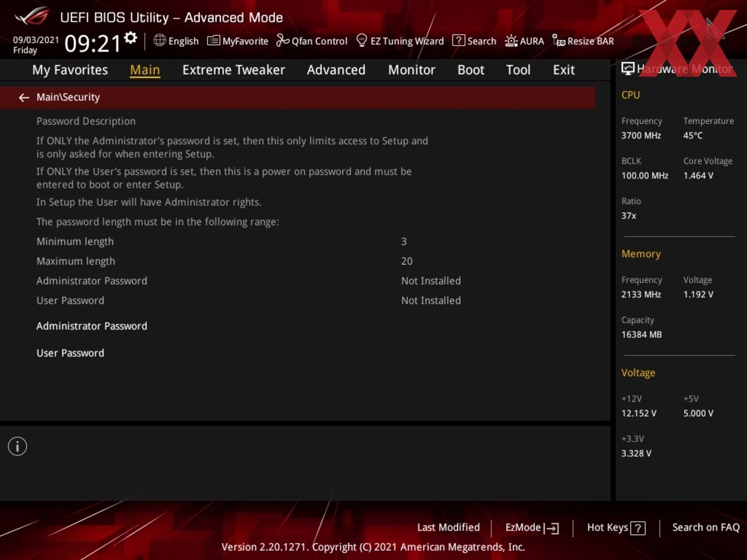Click the EzMode exit arrow icon
This screenshot has width=747, height=560.
pos(551,528)
